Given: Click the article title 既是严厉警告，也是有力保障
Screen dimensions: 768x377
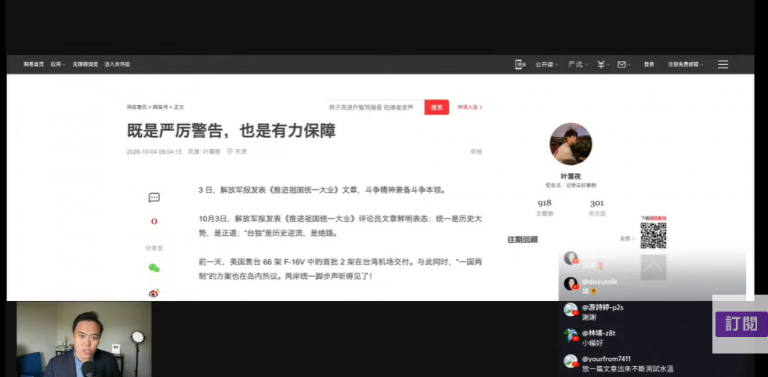Looking at the screenshot, I should 231,131.
